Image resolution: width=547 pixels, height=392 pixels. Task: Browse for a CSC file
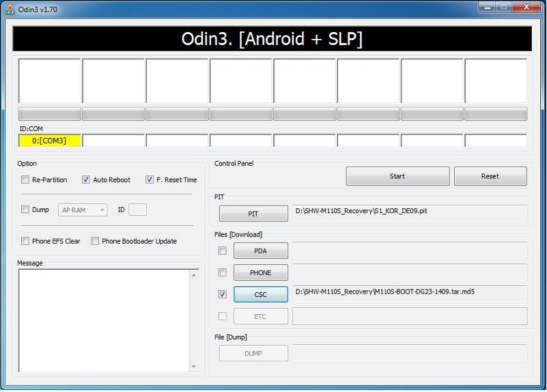click(261, 295)
